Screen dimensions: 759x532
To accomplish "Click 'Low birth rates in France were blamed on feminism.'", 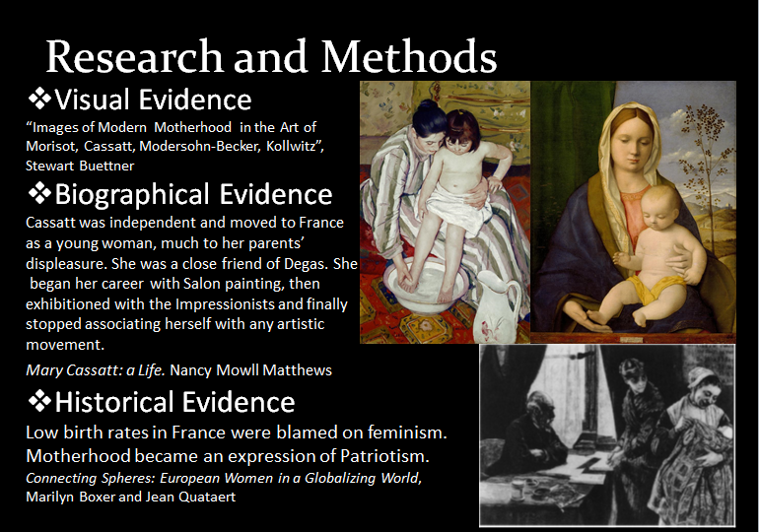I will [x=237, y=432].
